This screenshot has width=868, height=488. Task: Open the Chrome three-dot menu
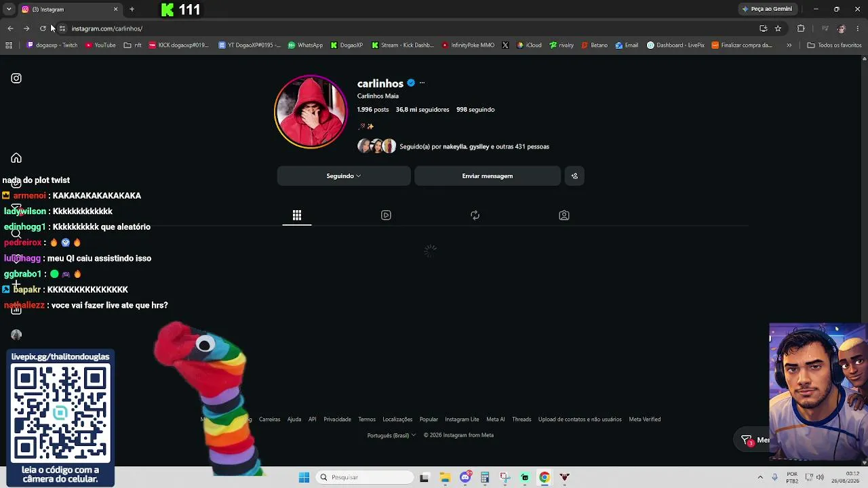858,28
